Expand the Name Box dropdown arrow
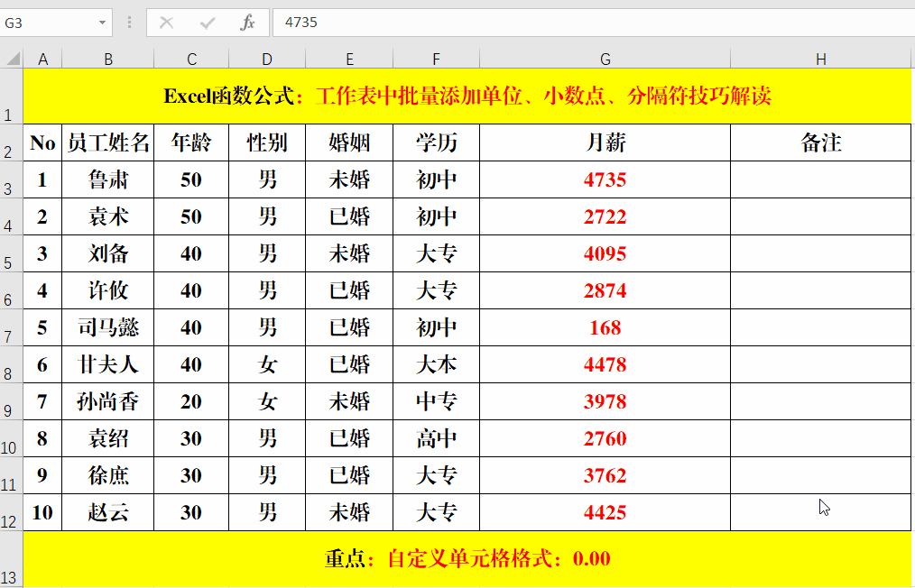The width and height of the screenshot is (915, 588). pyautogui.click(x=102, y=23)
